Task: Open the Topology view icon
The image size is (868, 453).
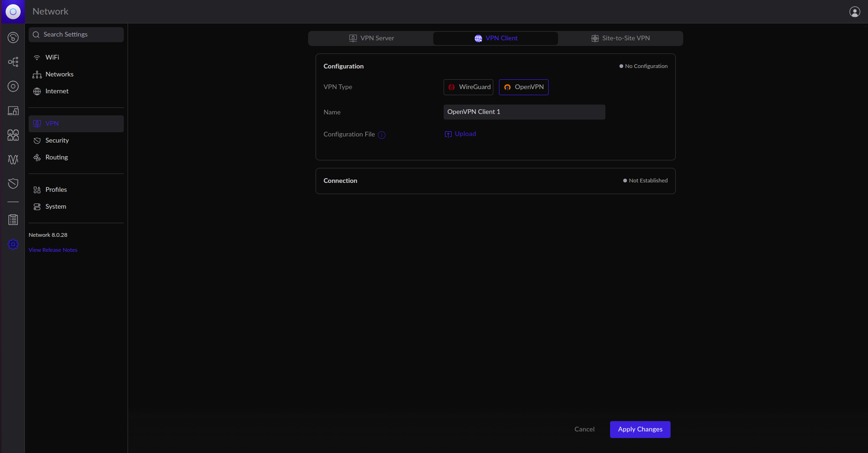Action: pyautogui.click(x=13, y=62)
